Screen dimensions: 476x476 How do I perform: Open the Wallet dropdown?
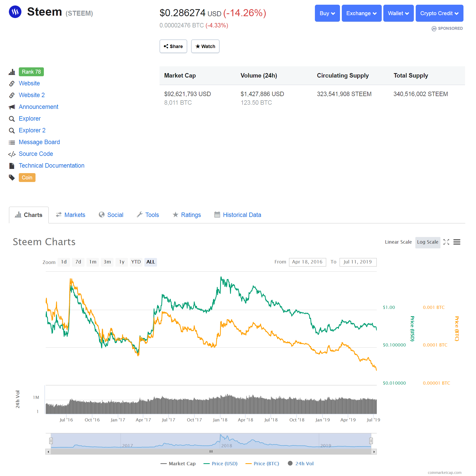point(398,13)
